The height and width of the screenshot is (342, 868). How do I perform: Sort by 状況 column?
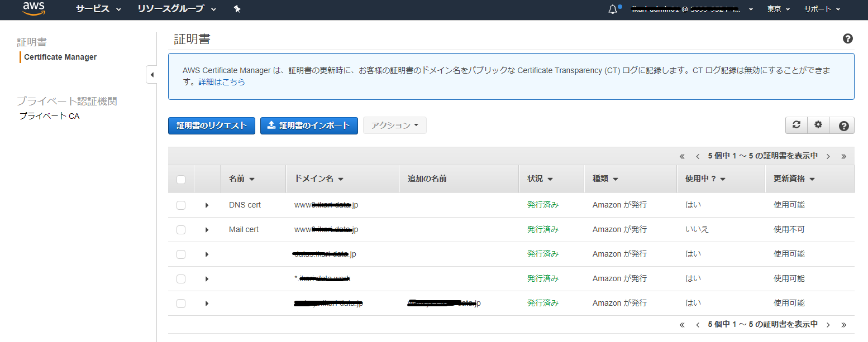[x=540, y=179]
